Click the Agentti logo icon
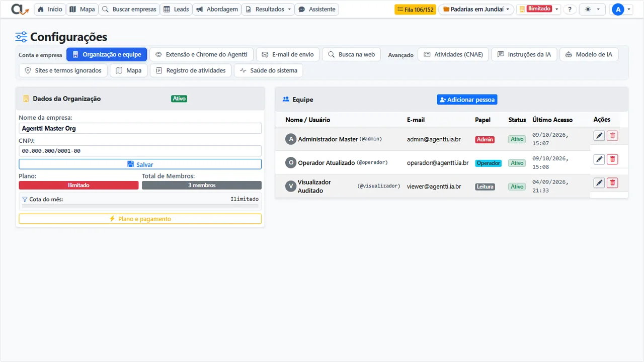 (x=20, y=9)
